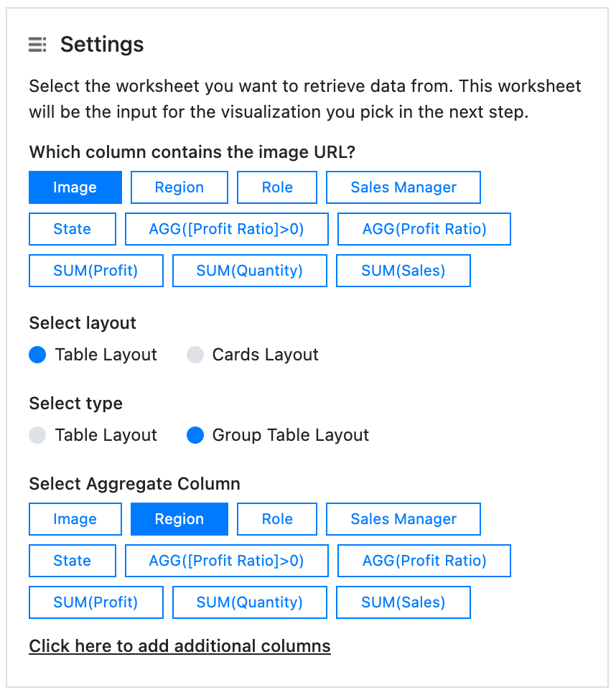Choose Region for the image URL column

179,187
